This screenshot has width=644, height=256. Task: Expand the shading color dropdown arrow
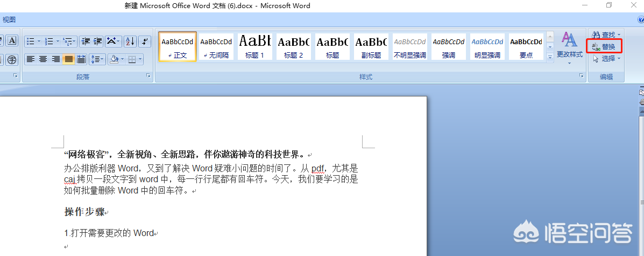(x=122, y=60)
